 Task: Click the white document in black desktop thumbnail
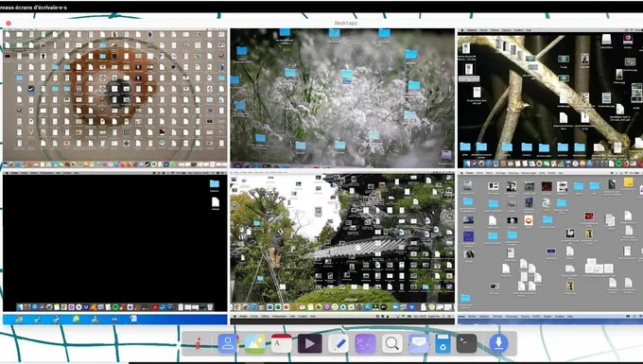[x=216, y=201]
